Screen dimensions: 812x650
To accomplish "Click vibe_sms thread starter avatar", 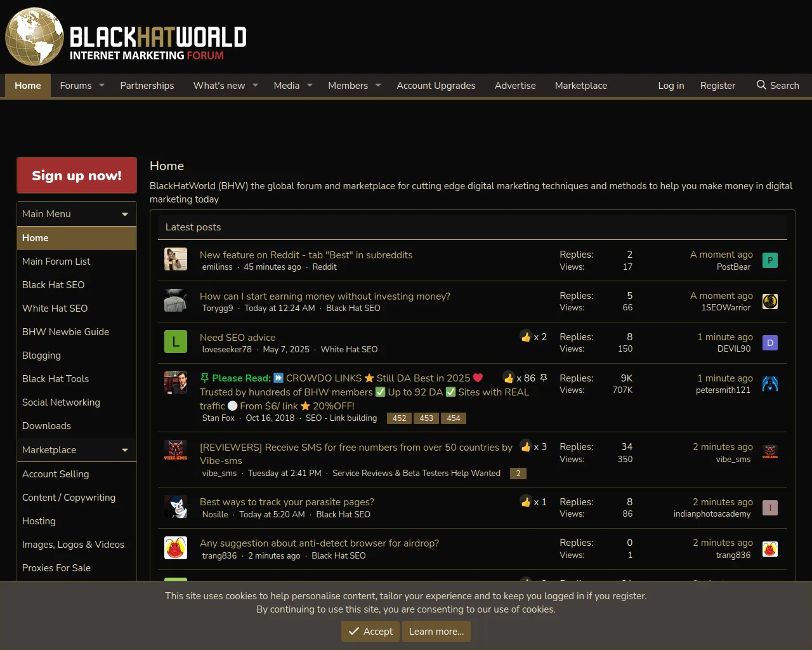I will (176, 451).
